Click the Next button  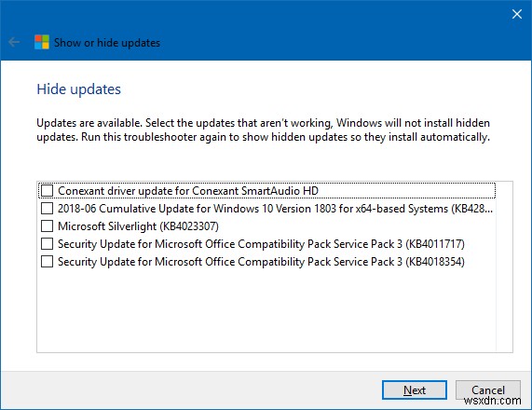[415, 390]
